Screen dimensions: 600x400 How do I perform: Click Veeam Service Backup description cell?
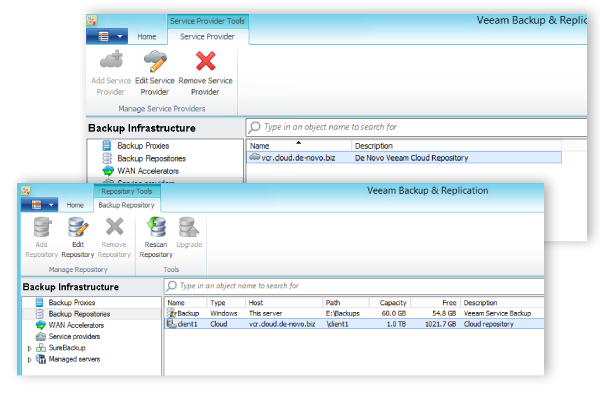[x=497, y=313]
